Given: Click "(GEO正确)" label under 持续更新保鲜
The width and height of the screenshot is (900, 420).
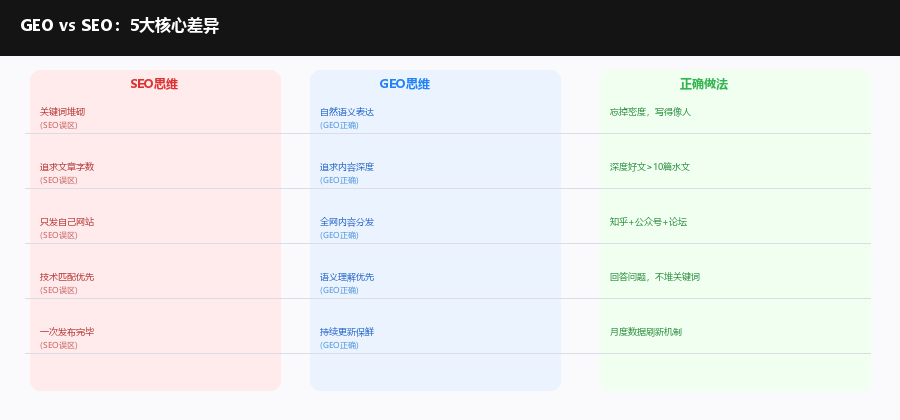Looking at the screenshot, I should [339, 345].
